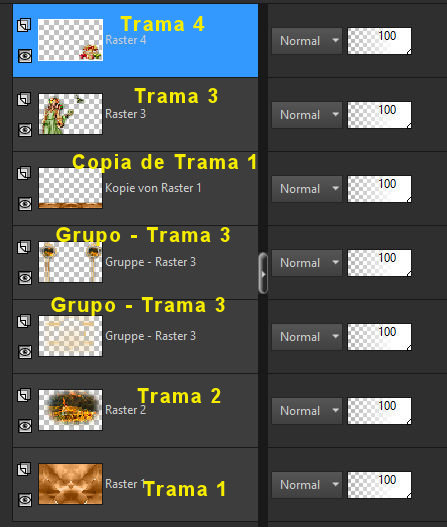This screenshot has height=527, width=447.
Task: Click layer type icon of Raster 1
Action: tap(24, 469)
